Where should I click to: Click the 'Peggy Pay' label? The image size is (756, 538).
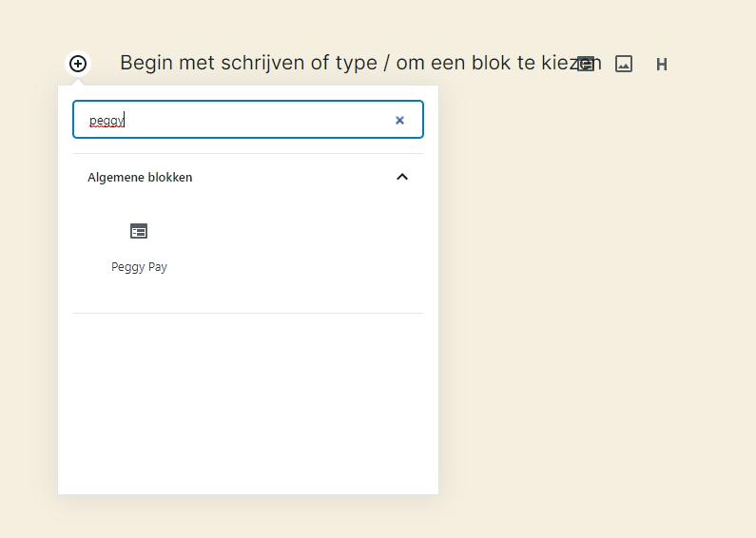pos(139,267)
